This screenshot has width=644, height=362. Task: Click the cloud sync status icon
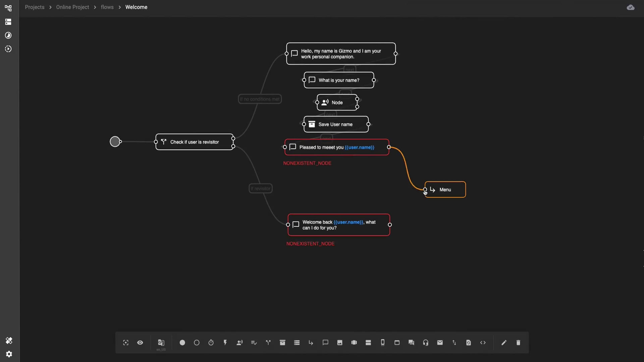point(631,7)
